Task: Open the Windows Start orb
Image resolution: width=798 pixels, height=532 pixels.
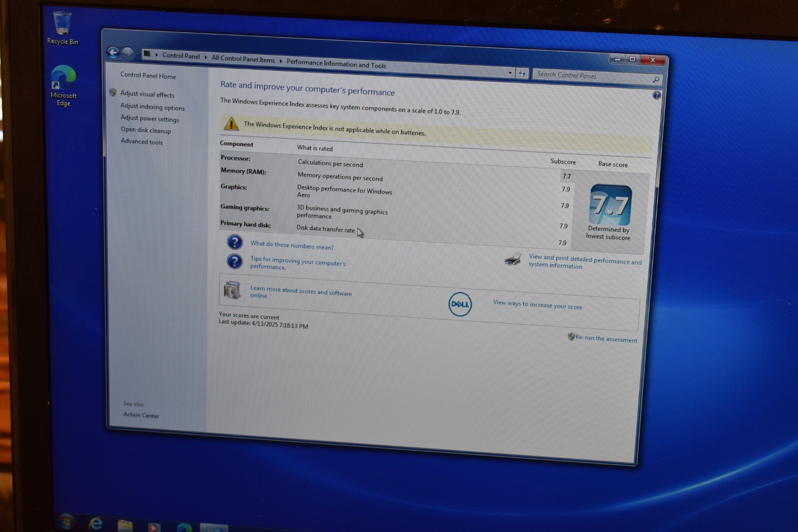Action: (66, 523)
